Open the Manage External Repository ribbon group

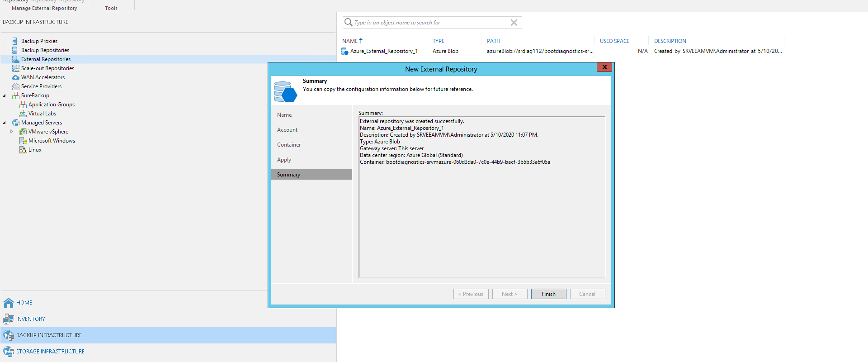[44, 8]
